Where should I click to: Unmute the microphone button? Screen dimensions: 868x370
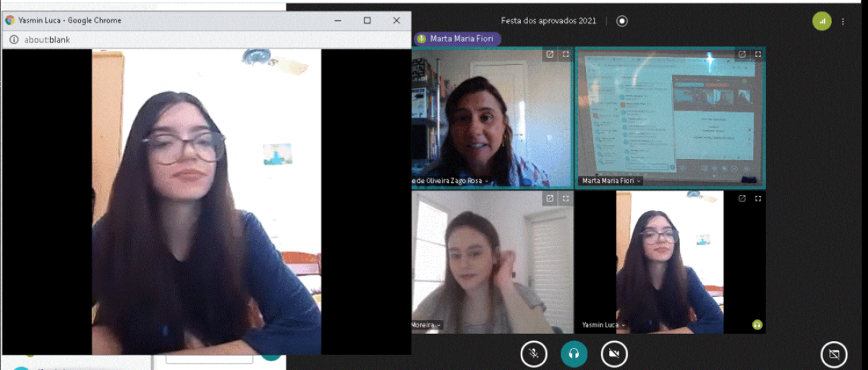[x=533, y=353]
